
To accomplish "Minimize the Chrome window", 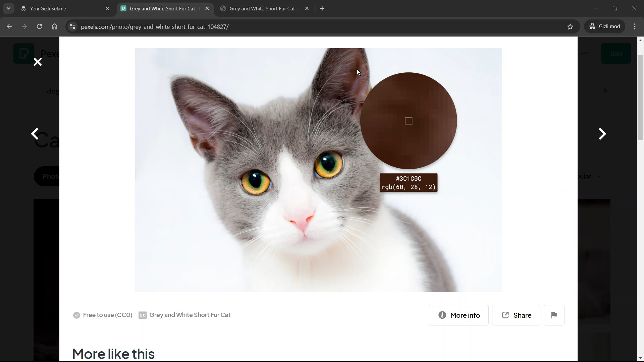I will [596, 8].
